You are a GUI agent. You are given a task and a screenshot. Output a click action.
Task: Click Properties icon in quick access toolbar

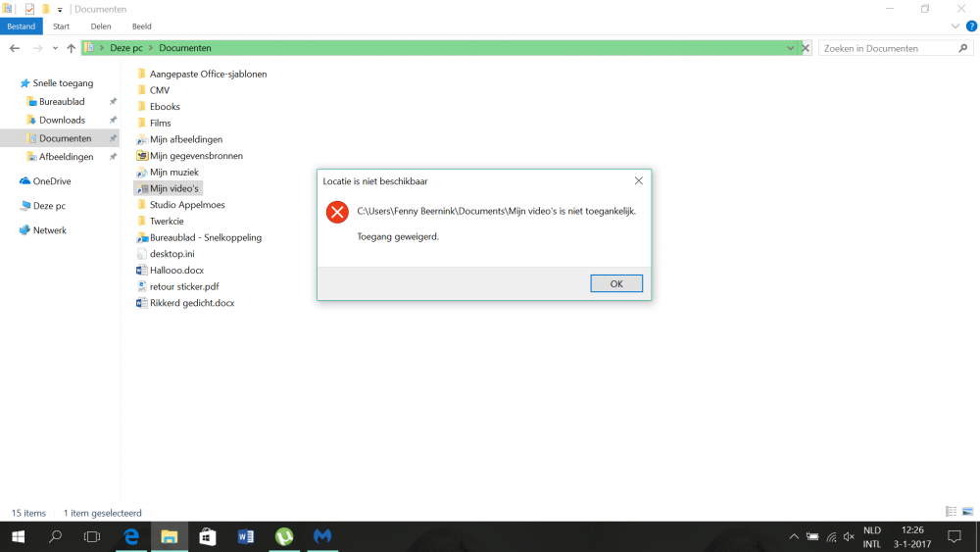pyautogui.click(x=29, y=10)
